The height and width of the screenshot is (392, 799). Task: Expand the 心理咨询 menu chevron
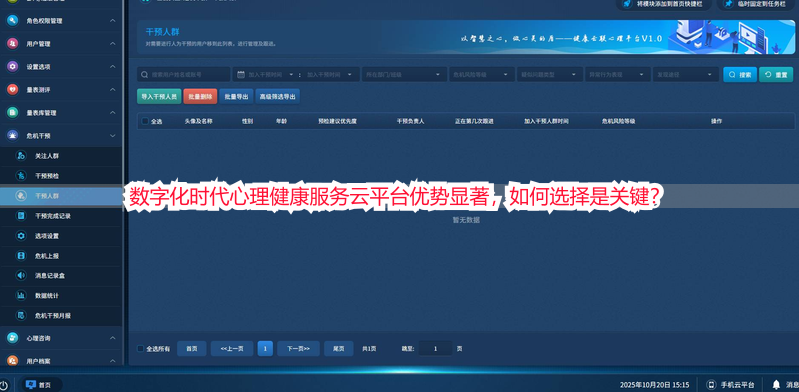click(x=113, y=338)
